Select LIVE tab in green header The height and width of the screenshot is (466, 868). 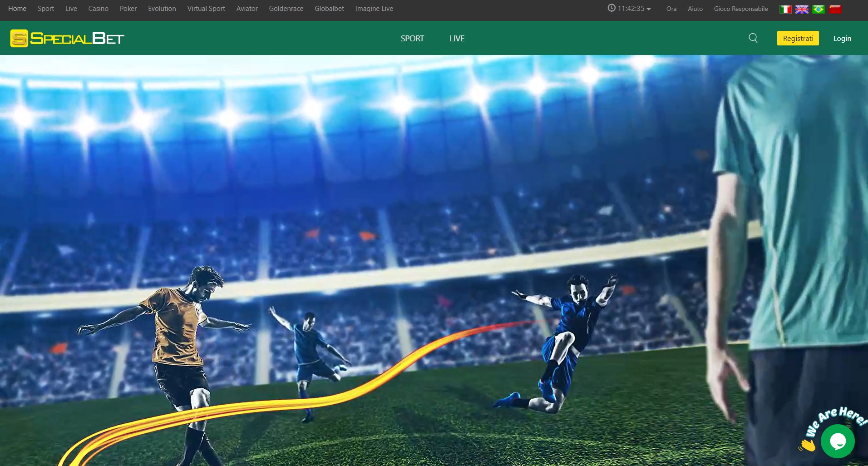457,39
